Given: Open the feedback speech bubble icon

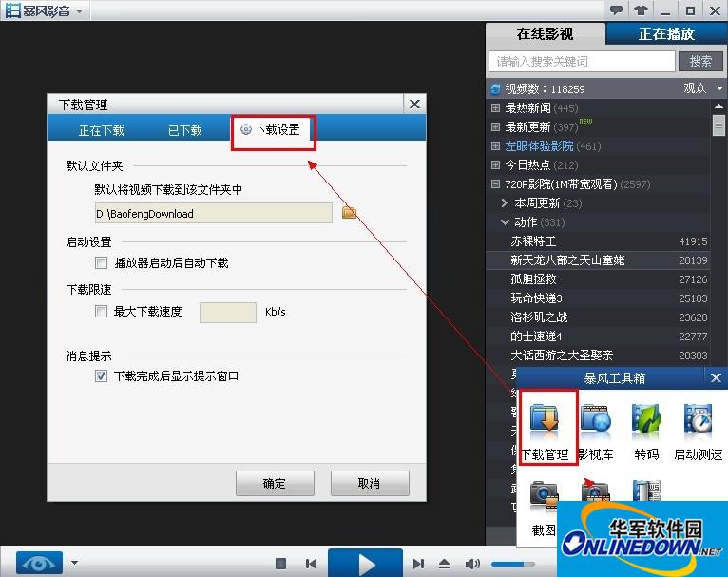Looking at the screenshot, I should click(x=616, y=10).
